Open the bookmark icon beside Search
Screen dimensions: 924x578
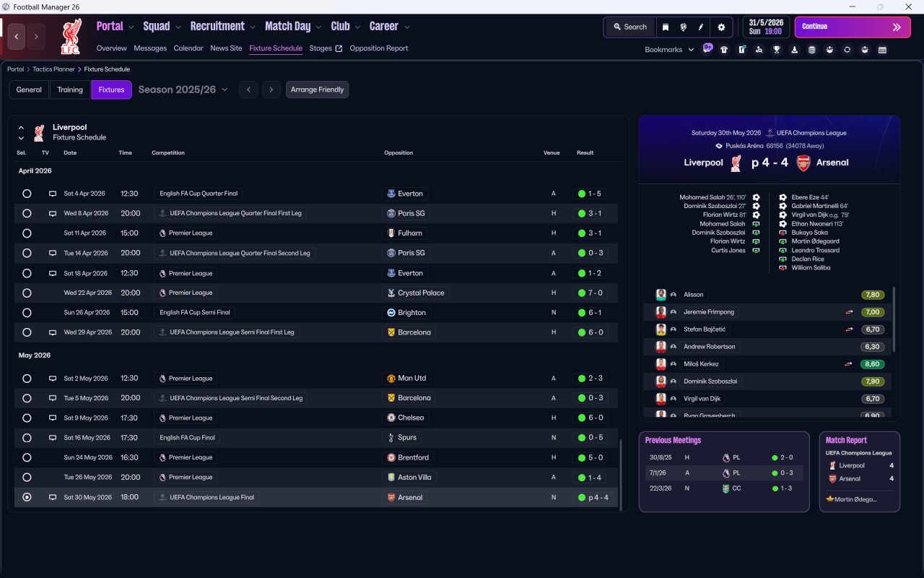tap(665, 27)
